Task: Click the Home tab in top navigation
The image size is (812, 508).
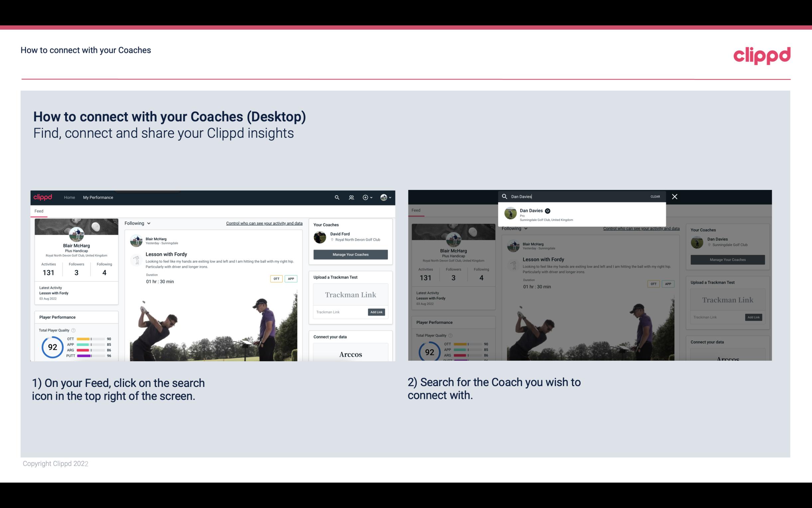Action: [69, 197]
